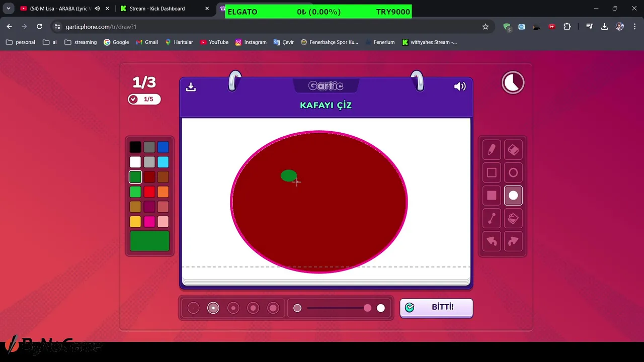Choose the empty ellipse shape tool
644x362 pixels.
513,172
